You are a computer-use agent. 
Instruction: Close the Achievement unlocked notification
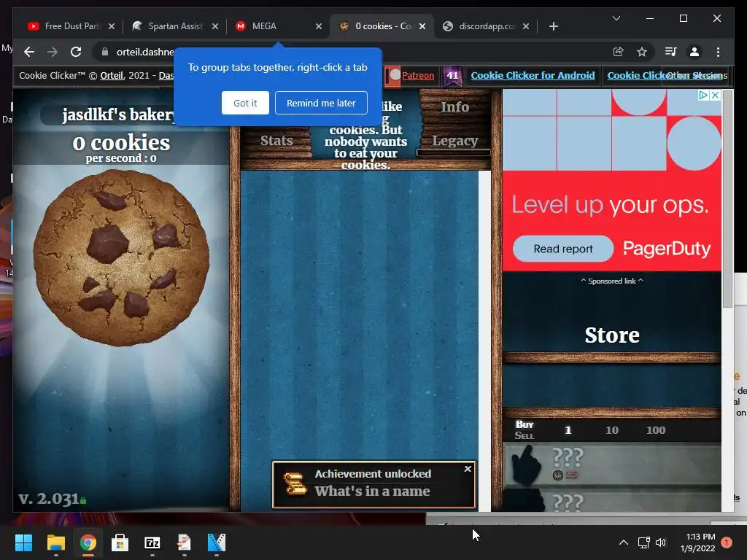(x=468, y=469)
